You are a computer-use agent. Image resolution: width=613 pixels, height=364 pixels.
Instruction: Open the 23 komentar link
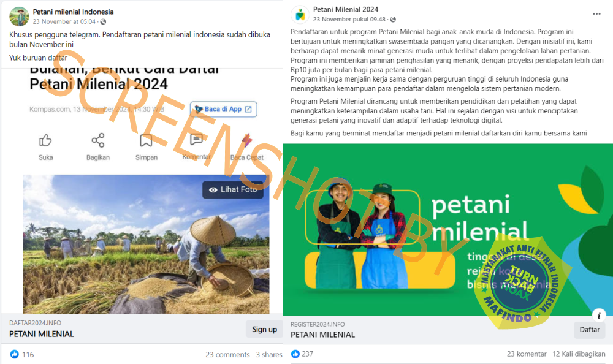coord(527,354)
